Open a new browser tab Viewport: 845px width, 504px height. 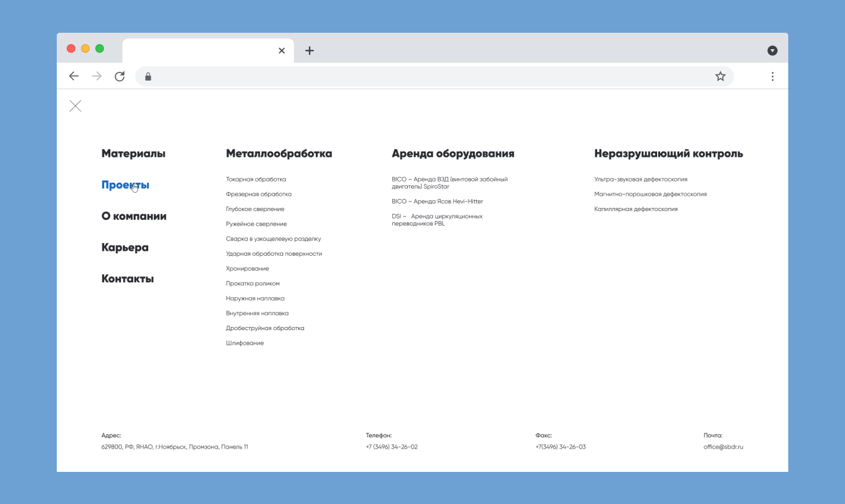[x=309, y=50]
